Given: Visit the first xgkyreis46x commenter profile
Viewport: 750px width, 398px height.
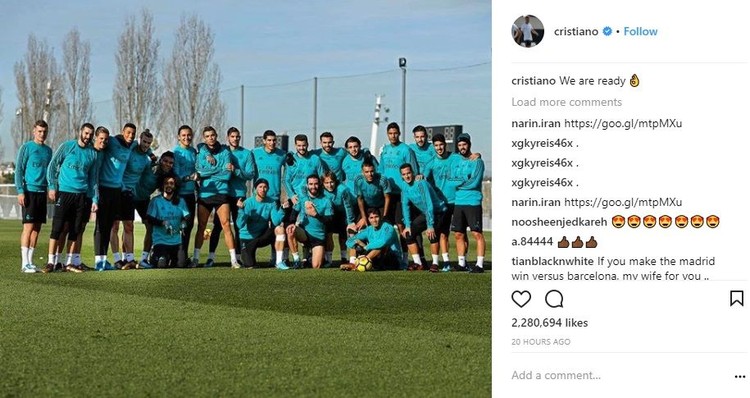Looking at the screenshot, I should tap(542, 143).
